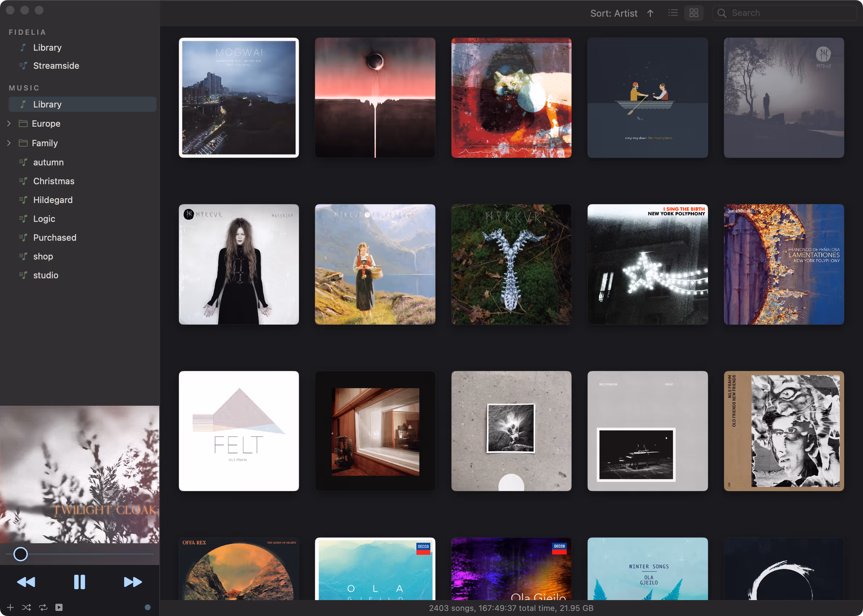Select the Mogwai Hardcore Will Never Die album

click(239, 97)
